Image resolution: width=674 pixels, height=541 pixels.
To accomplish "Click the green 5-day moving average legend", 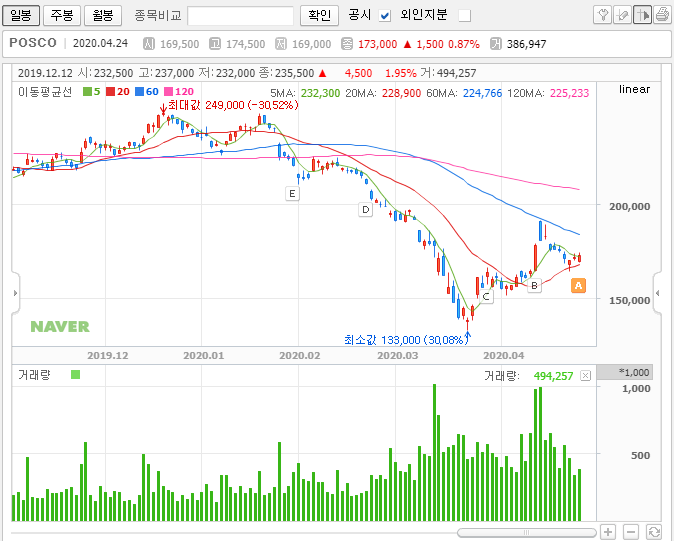I will pyautogui.click(x=92, y=92).
